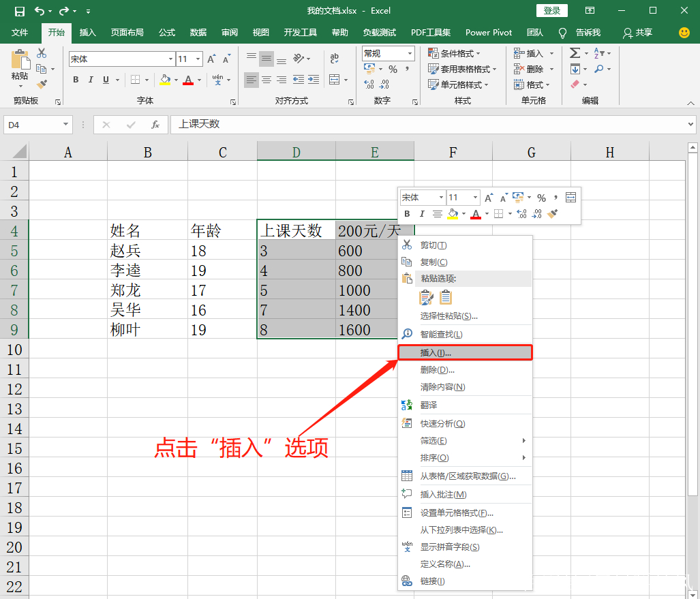
Task: Click the insert function fx icon
Action: coord(155,125)
